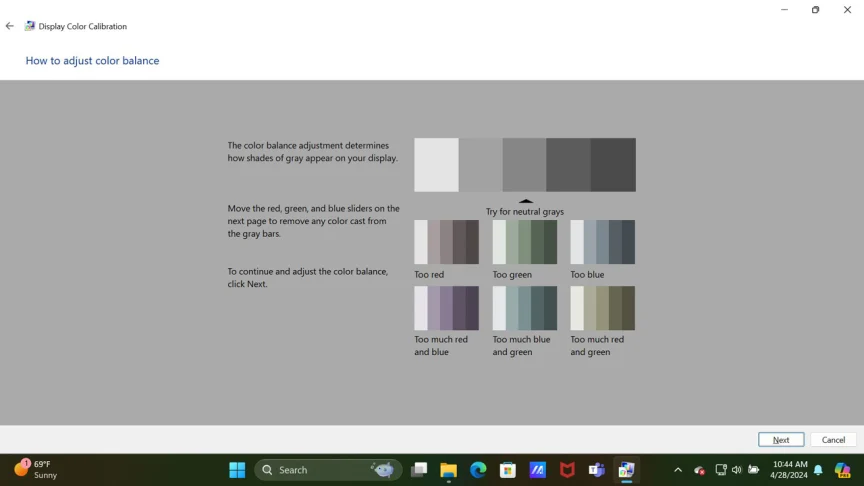Open McAfee from the taskbar

click(567, 470)
